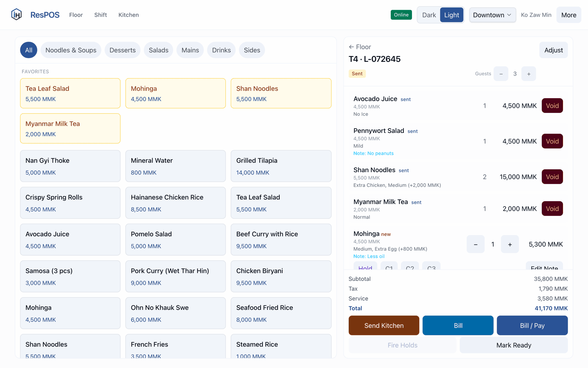Filter menu by Salads

point(158,50)
